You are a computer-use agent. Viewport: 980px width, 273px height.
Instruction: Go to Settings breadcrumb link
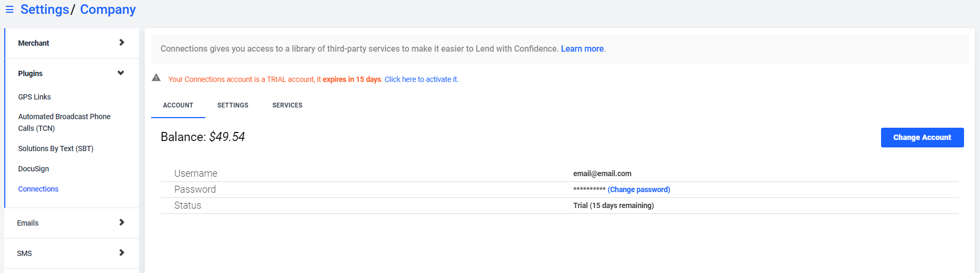click(45, 10)
